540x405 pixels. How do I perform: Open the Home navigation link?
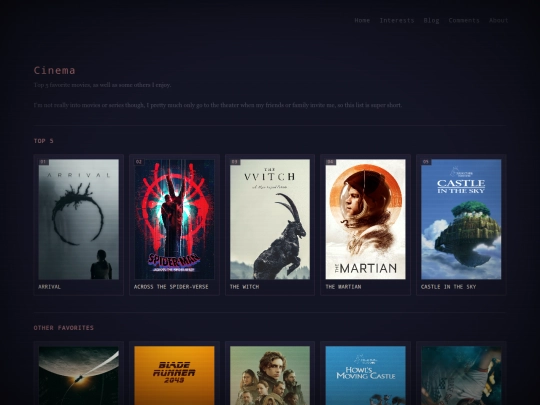coord(362,21)
